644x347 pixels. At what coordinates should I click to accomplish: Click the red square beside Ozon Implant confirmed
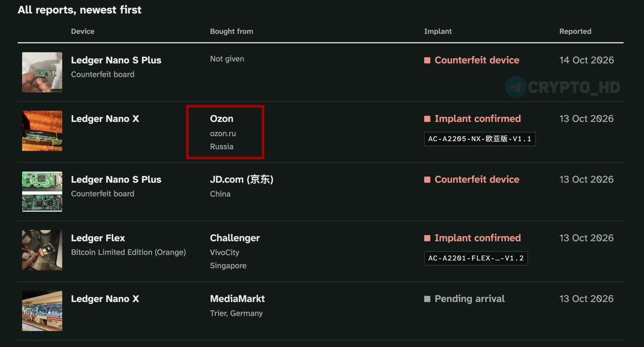pyautogui.click(x=427, y=119)
